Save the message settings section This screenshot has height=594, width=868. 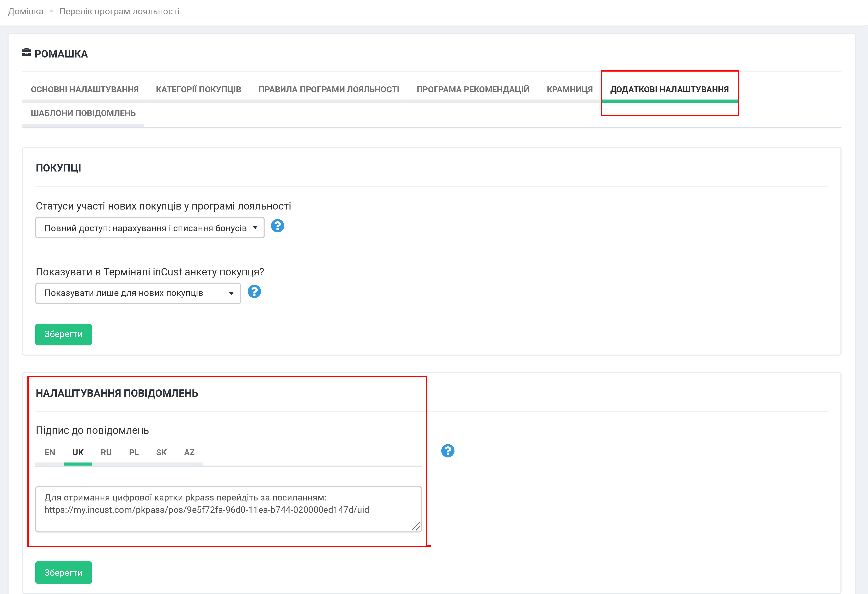click(x=63, y=572)
